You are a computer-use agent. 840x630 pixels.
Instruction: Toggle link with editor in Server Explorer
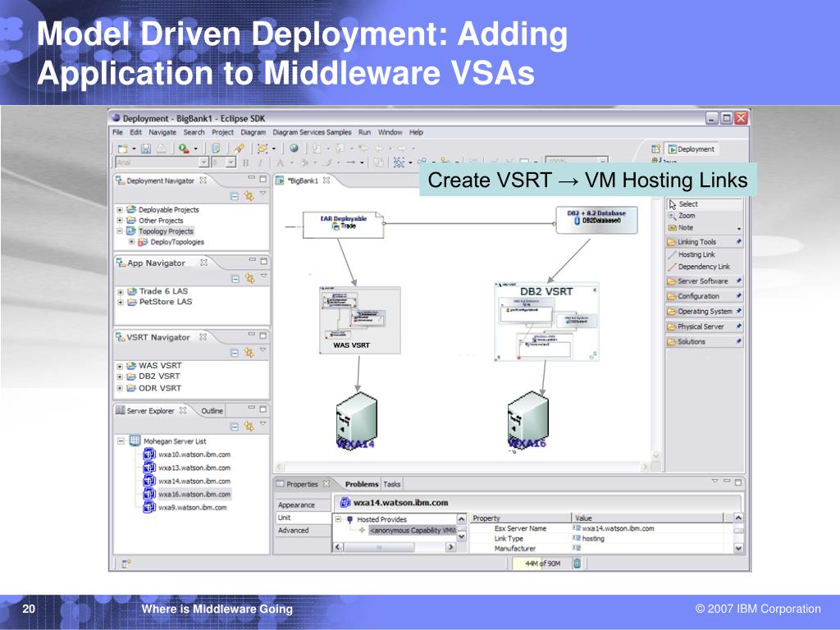(249, 426)
